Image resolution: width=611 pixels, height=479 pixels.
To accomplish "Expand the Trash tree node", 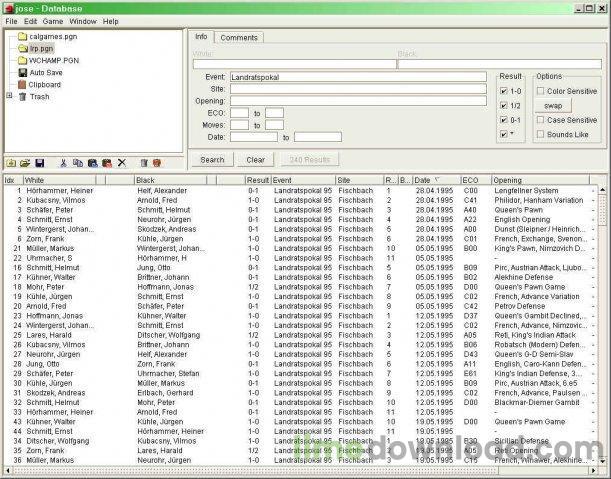I will (x=9, y=96).
